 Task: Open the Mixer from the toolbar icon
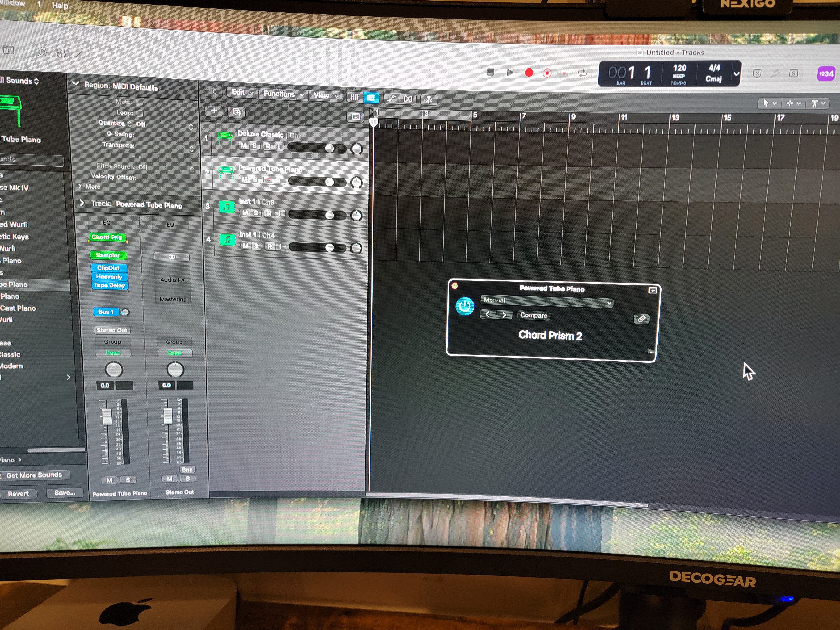click(x=61, y=53)
